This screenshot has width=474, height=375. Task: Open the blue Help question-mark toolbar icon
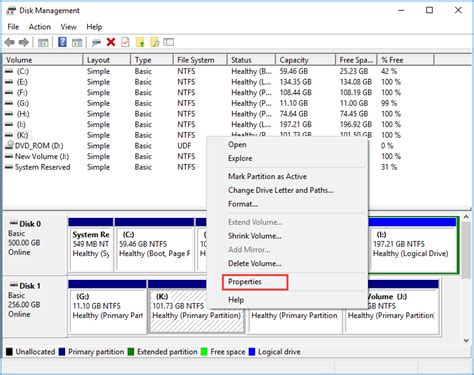[62, 42]
